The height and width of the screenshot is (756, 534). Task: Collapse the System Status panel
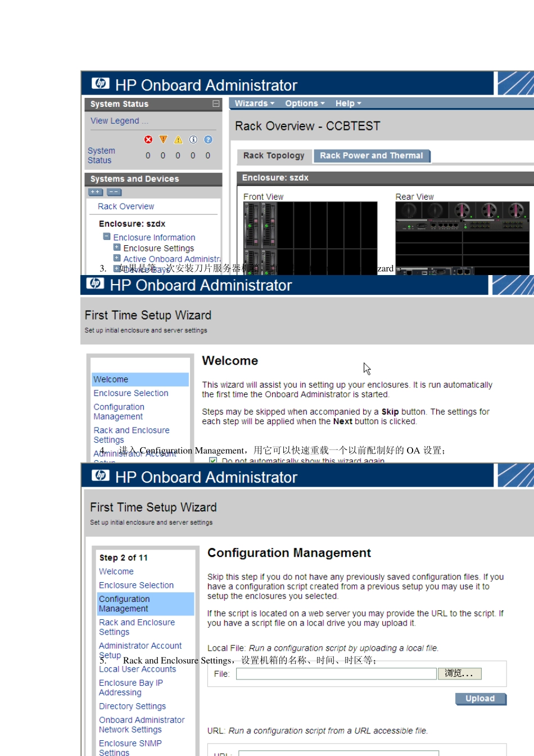(x=216, y=104)
